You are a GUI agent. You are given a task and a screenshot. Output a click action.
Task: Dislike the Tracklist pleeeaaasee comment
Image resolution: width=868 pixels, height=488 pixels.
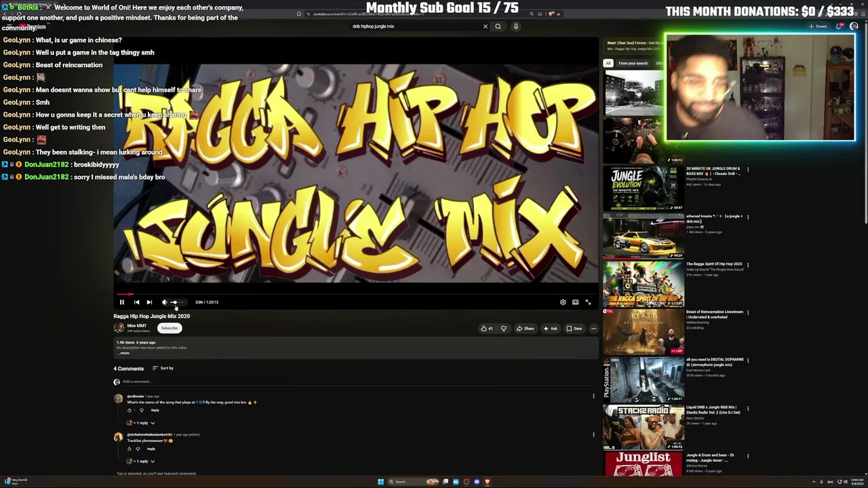coord(138,449)
